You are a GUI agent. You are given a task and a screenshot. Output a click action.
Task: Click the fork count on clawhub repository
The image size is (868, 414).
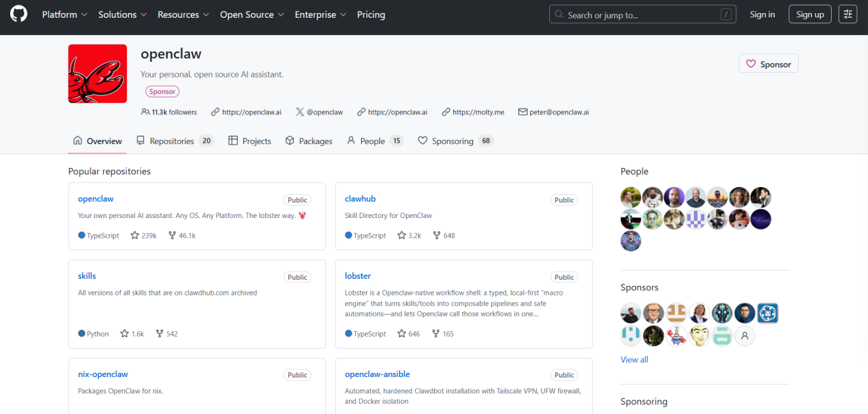[x=444, y=236]
